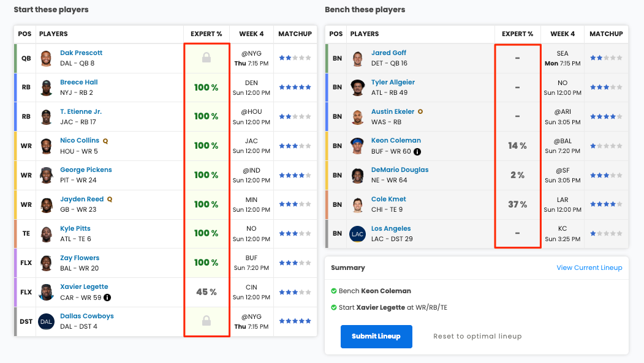Click the lock icon in Dallas Cowboys' row

coord(206,321)
